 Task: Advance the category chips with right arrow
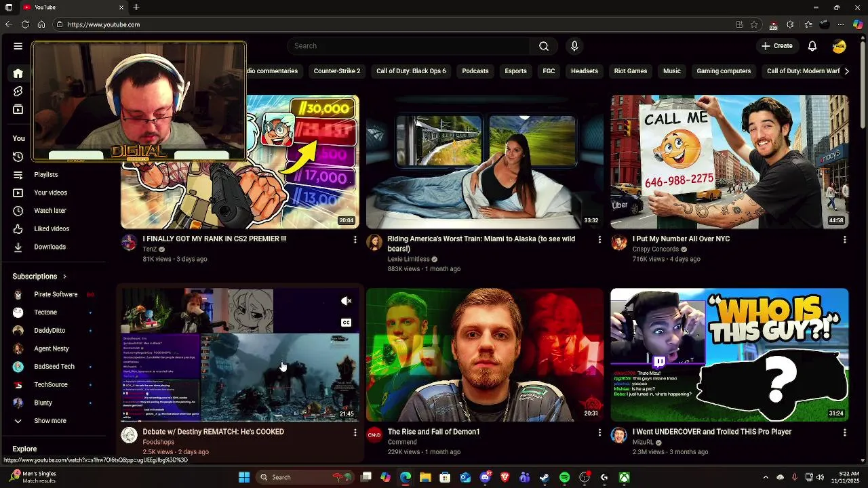(846, 71)
